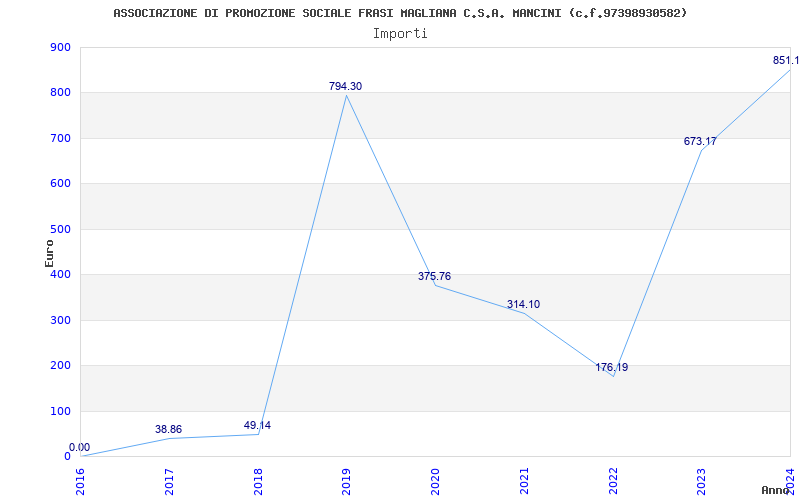This screenshot has width=800, height=500.
Task: Click the 794.30 data label for 2019
Action: (345, 86)
